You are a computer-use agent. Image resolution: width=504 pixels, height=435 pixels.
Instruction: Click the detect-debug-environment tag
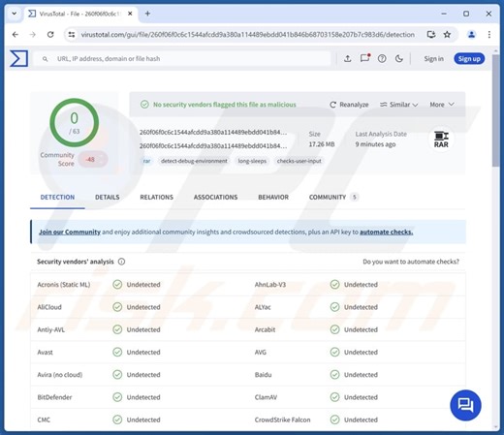click(x=194, y=161)
